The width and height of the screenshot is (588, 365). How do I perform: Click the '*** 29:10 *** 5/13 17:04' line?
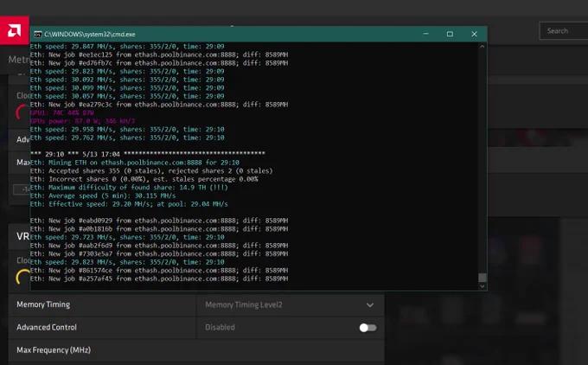pos(147,154)
